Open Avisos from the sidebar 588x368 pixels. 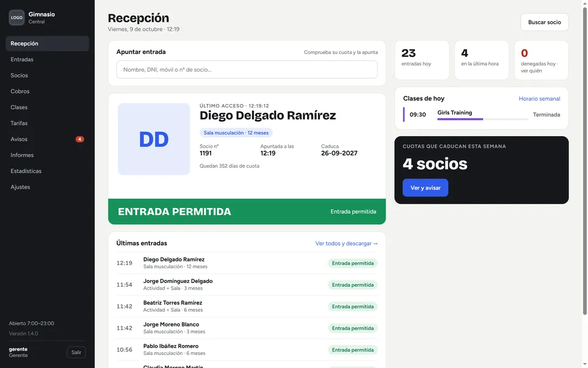point(47,140)
